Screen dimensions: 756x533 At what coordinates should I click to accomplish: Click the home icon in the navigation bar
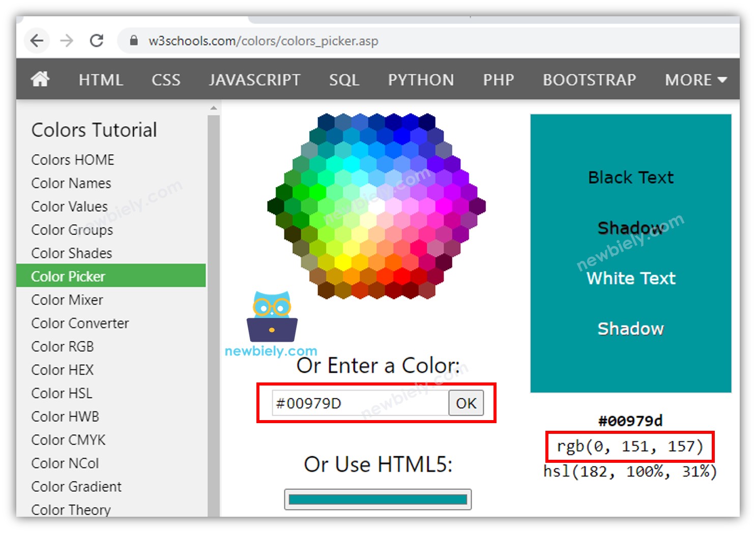(x=40, y=79)
